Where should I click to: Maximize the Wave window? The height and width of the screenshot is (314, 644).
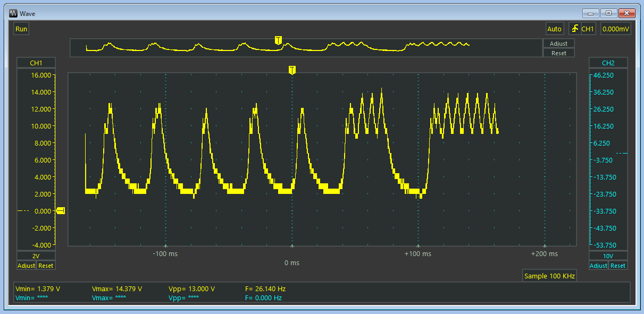609,13
